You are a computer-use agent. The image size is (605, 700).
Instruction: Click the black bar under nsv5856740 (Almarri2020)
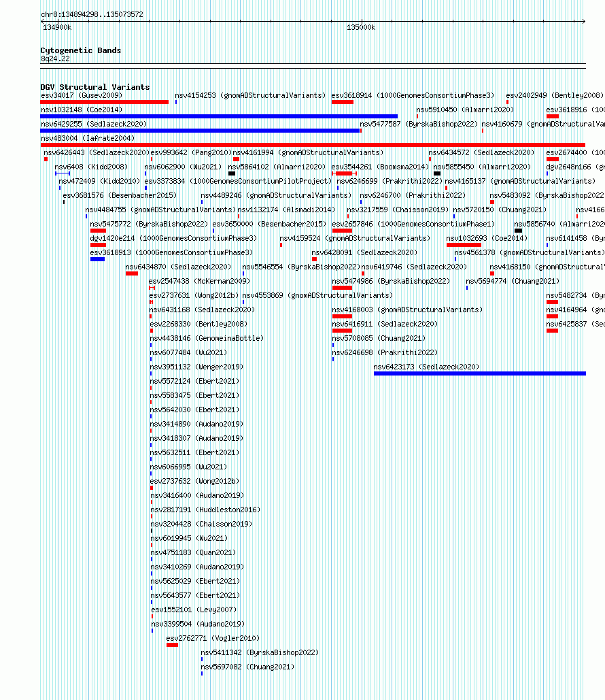(x=518, y=231)
